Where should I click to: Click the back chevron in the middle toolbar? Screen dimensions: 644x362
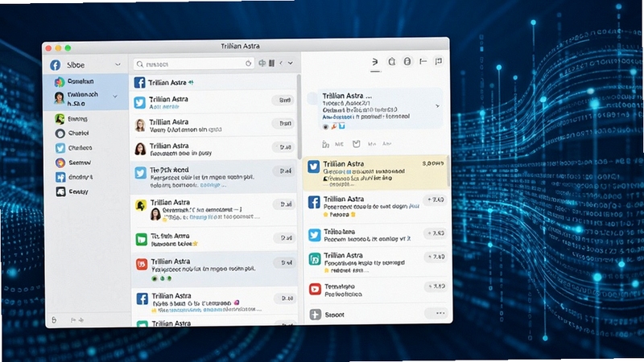[281, 64]
